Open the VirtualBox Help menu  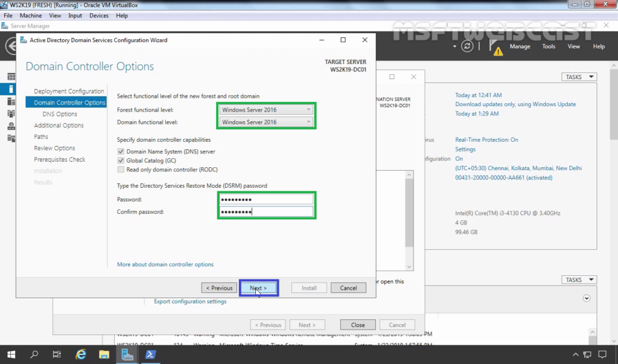click(122, 15)
